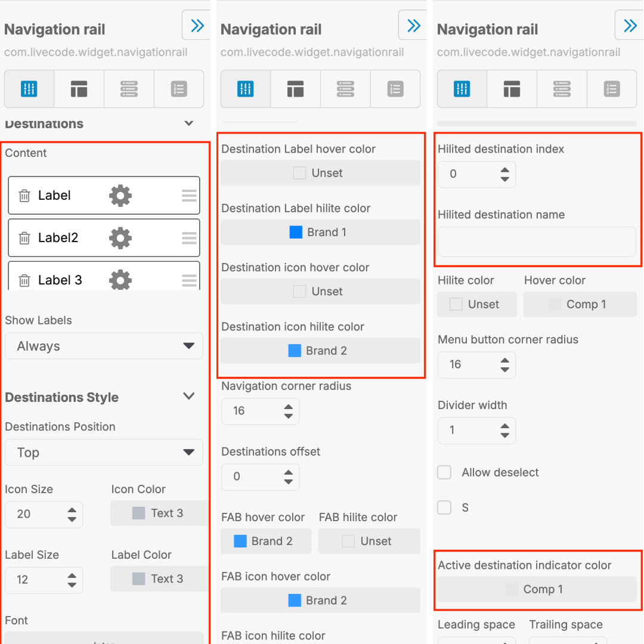Change Hover color Comp 1 swatch
Screen dimensions: 644x644
580,304
